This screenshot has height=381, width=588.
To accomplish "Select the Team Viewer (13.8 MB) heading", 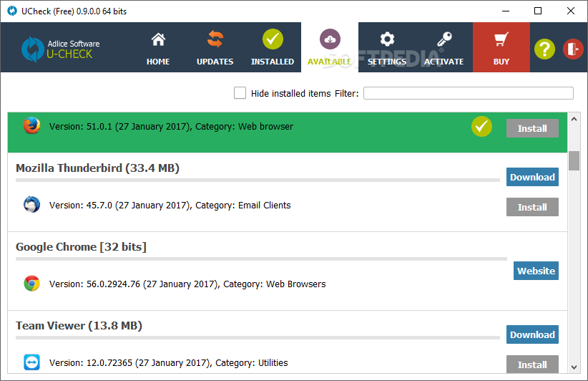I will [79, 325].
